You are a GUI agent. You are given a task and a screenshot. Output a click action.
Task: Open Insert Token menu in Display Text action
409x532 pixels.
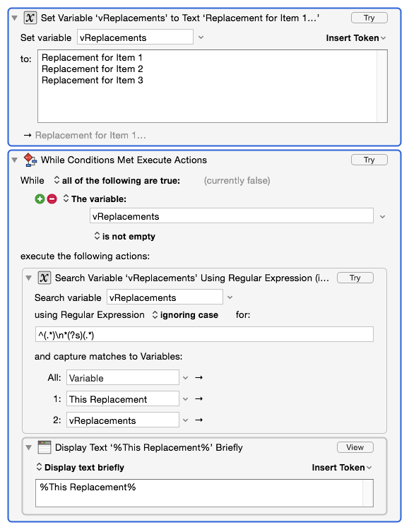pyautogui.click(x=342, y=468)
